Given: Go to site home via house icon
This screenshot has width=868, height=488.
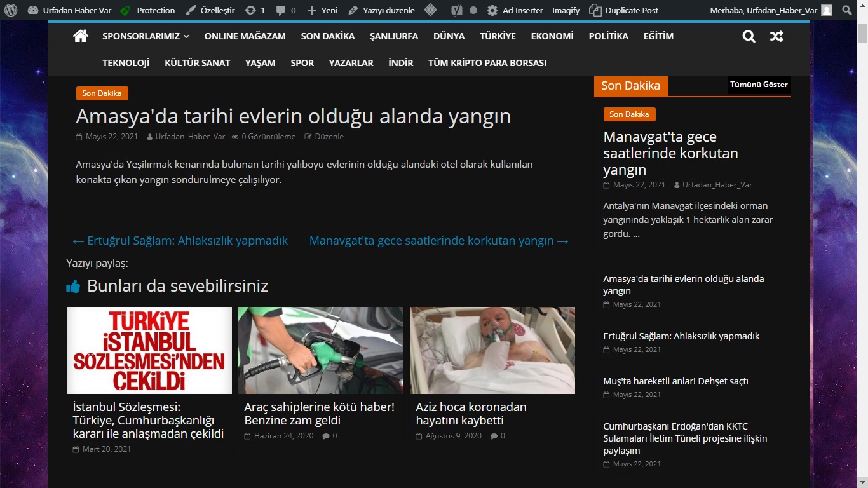Looking at the screenshot, I should tap(81, 36).
